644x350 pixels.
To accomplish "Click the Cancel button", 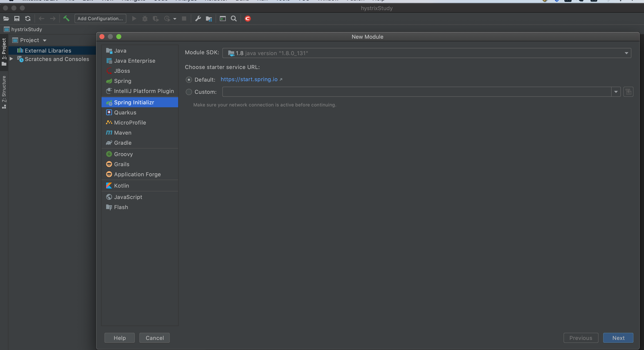I will [x=155, y=338].
